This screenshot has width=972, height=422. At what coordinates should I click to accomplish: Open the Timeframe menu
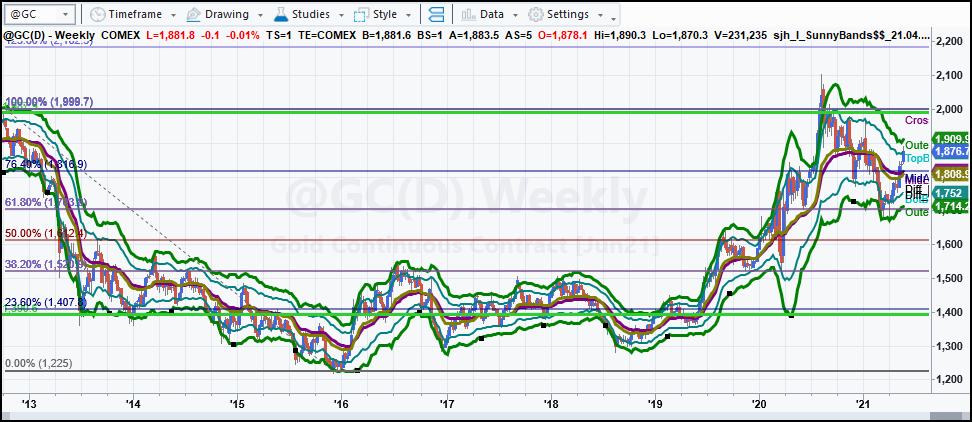click(x=133, y=14)
